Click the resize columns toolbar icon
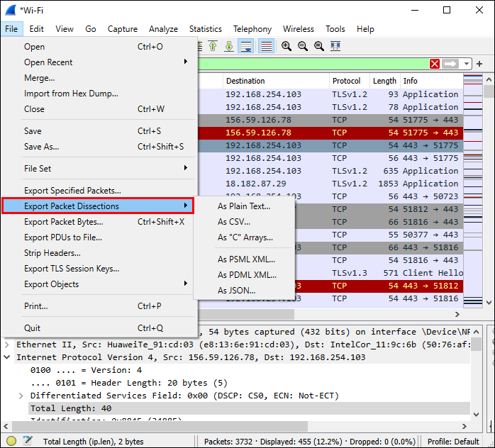This screenshot has height=448, width=495. click(x=335, y=46)
